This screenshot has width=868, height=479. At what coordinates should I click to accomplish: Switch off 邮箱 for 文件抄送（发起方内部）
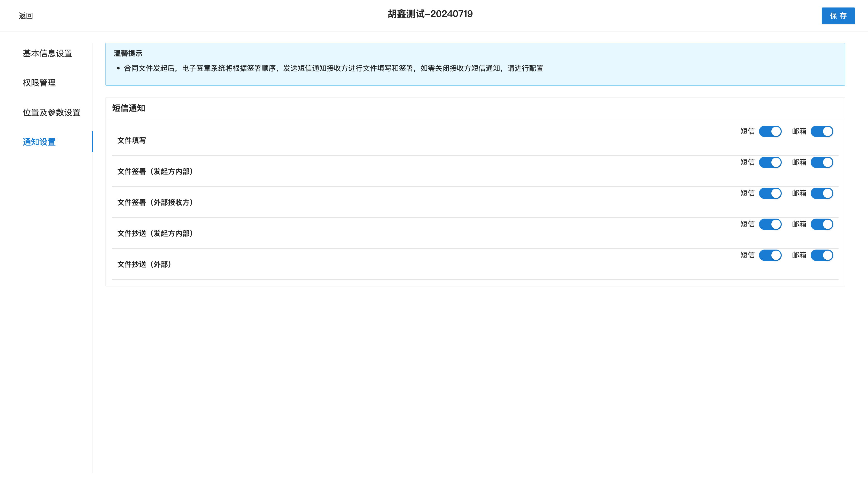click(822, 224)
